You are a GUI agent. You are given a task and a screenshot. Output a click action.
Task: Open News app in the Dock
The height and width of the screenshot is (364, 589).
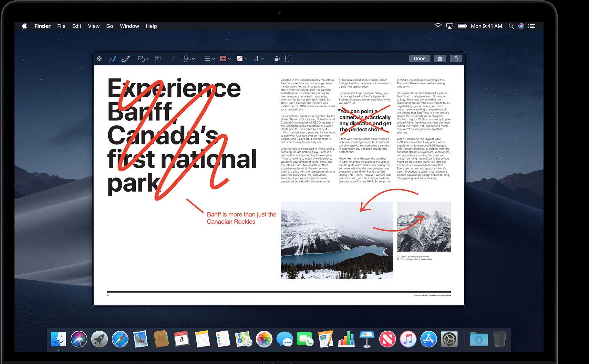387,339
